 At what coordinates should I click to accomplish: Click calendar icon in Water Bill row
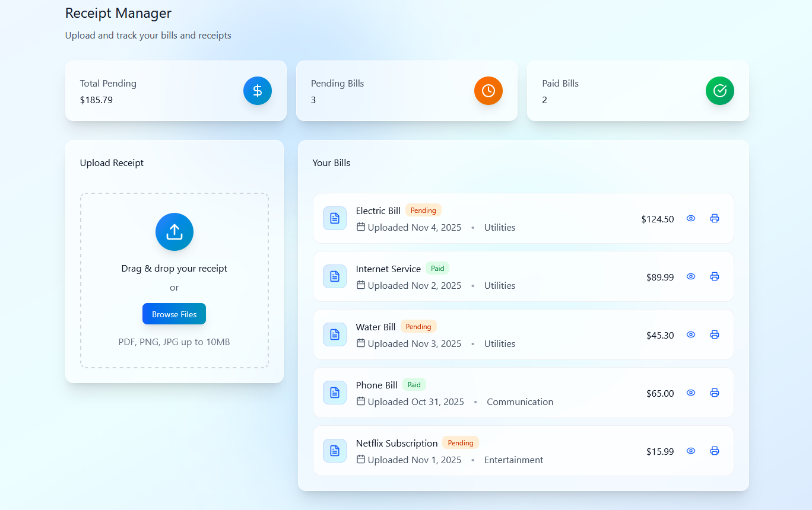[x=361, y=343]
